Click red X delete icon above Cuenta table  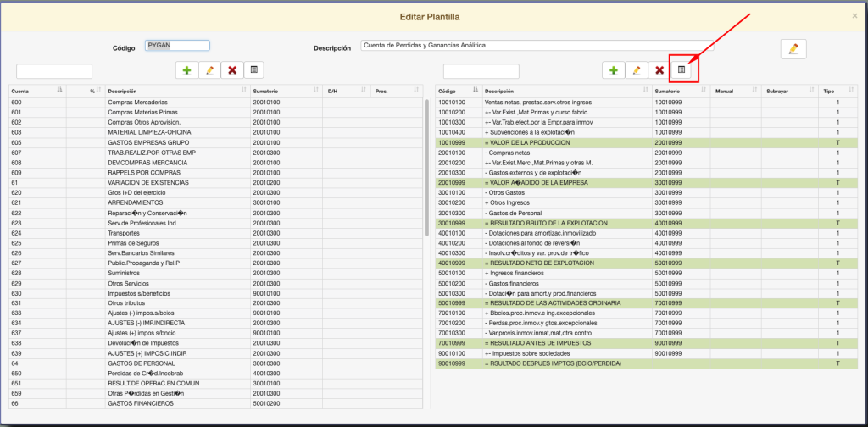tap(232, 70)
